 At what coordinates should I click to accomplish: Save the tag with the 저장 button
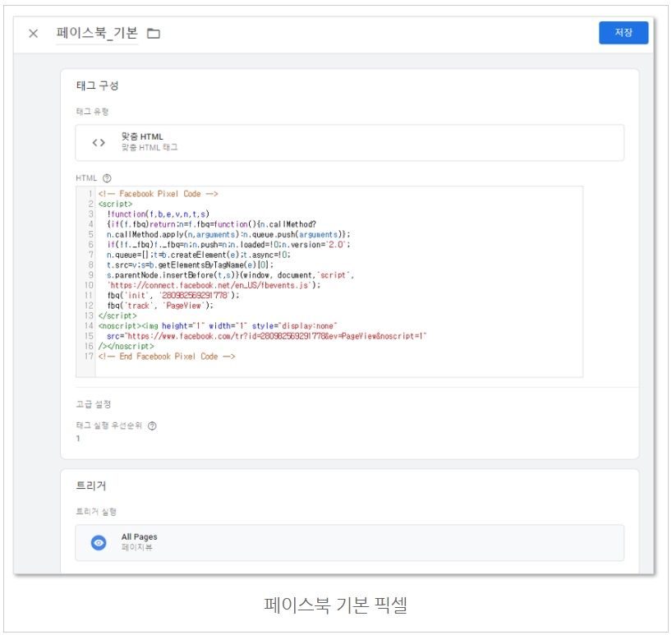[x=624, y=33]
